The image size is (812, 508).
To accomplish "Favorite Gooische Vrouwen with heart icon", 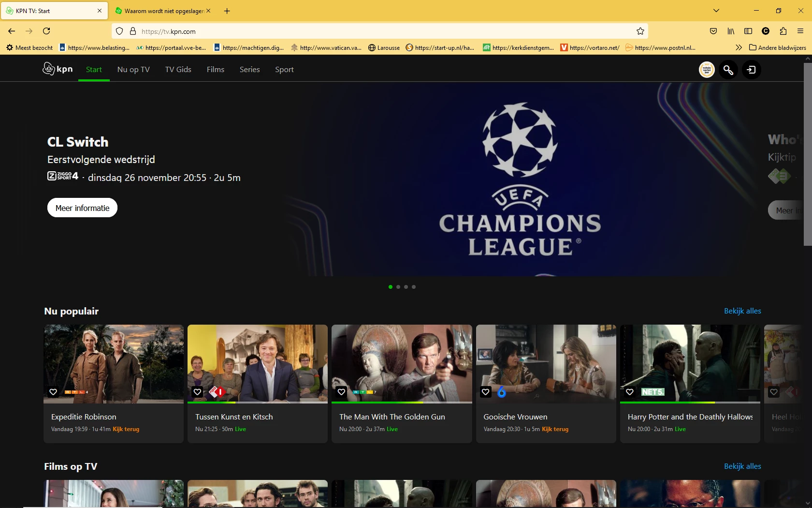I will coord(486,392).
